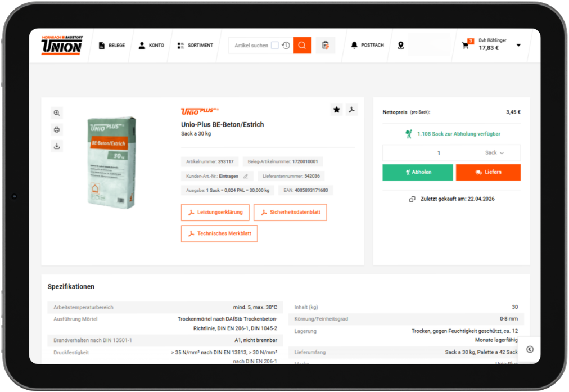
Task: Open the Sack unit dropdown
Action: pyautogui.click(x=494, y=153)
